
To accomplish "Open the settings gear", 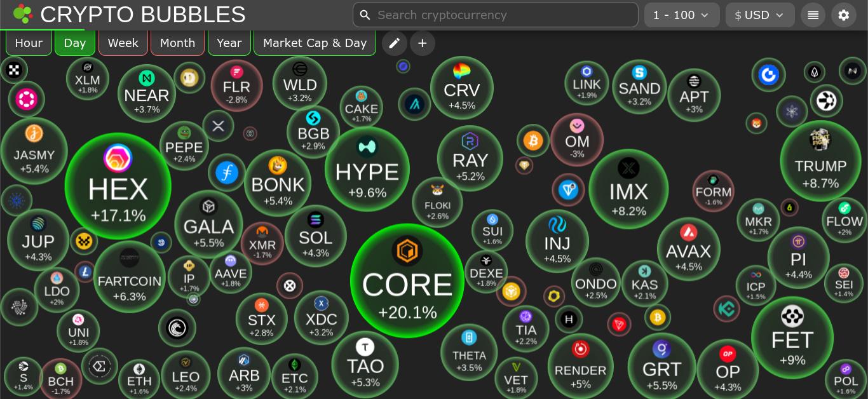I will tap(844, 15).
